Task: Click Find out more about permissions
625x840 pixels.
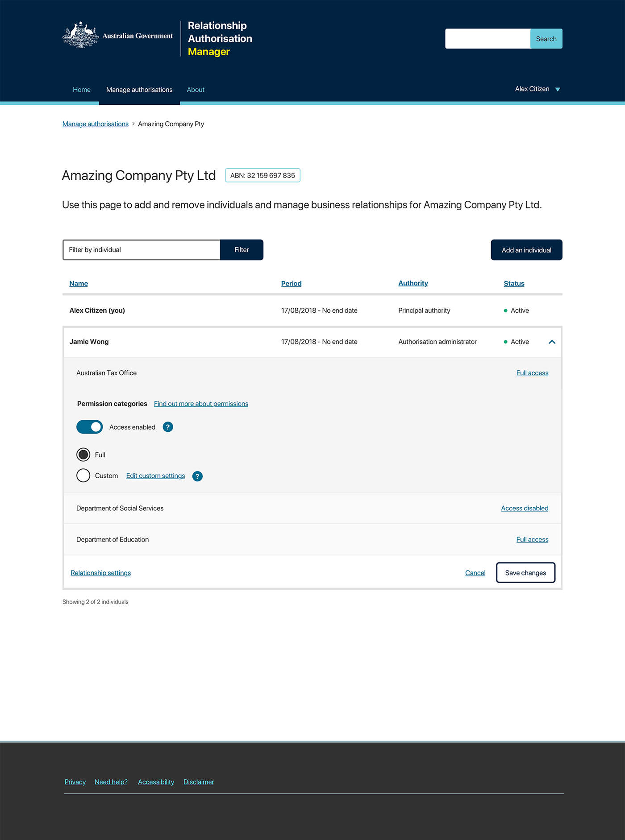Action: coord(201,404)
